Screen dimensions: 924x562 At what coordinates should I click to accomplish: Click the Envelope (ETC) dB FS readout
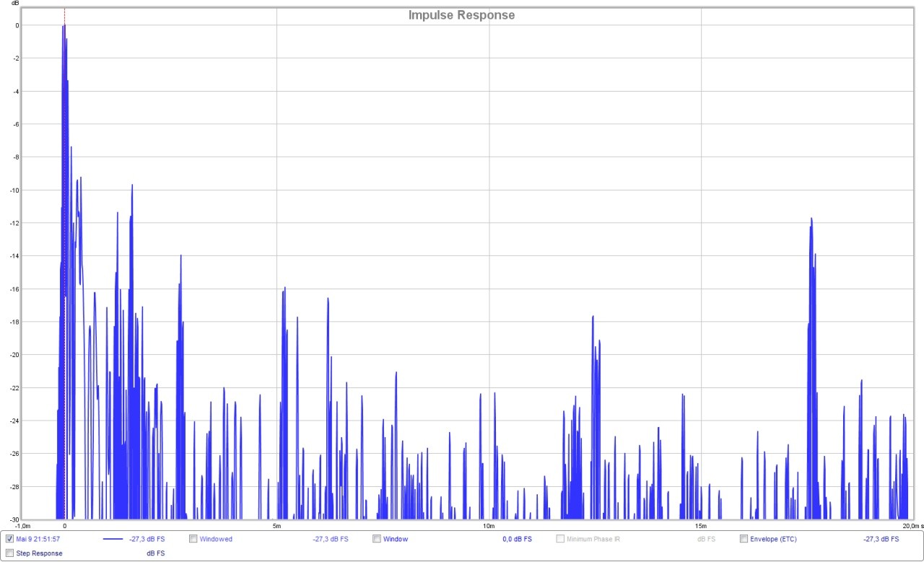click(881, 539)
